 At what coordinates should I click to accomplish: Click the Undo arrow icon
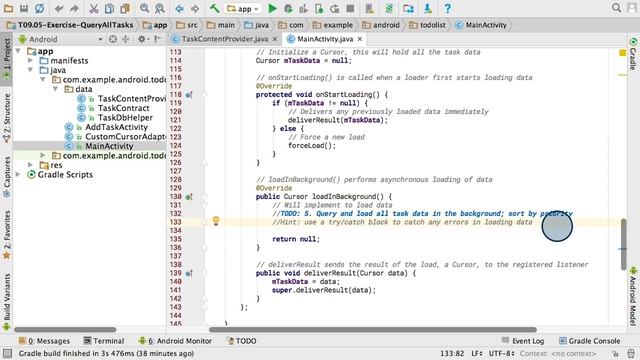pos(59,9)
